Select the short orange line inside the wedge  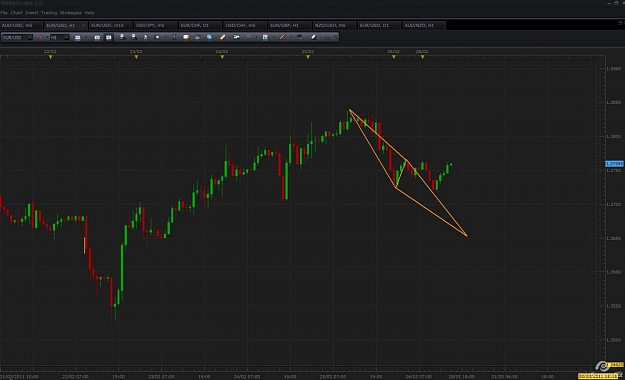tap(401, 174)
